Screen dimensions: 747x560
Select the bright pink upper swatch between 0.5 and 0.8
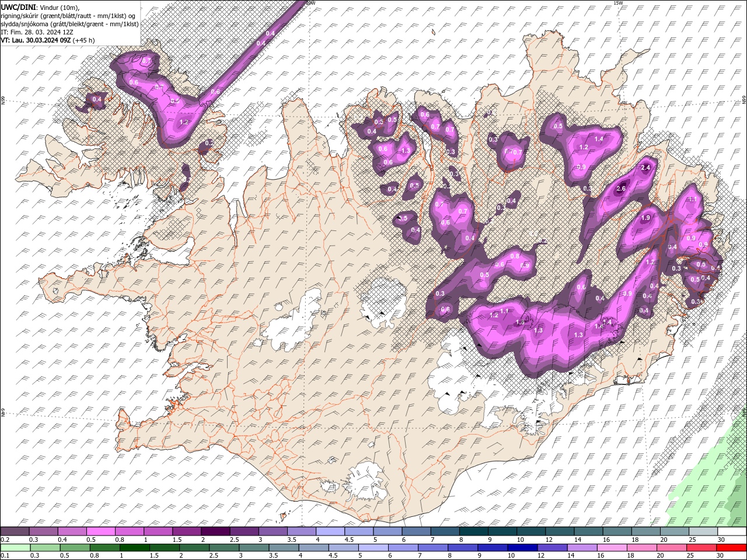[101, 531]
